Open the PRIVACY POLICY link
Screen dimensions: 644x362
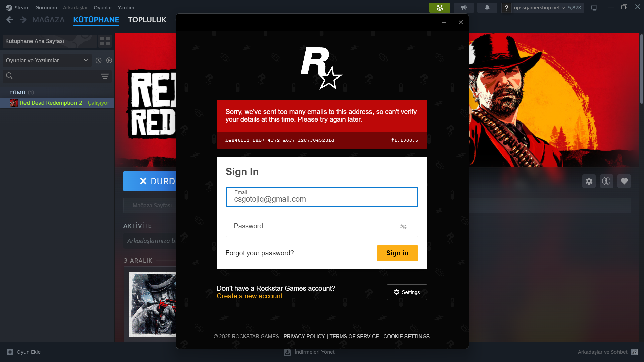[x=304, y=337]
